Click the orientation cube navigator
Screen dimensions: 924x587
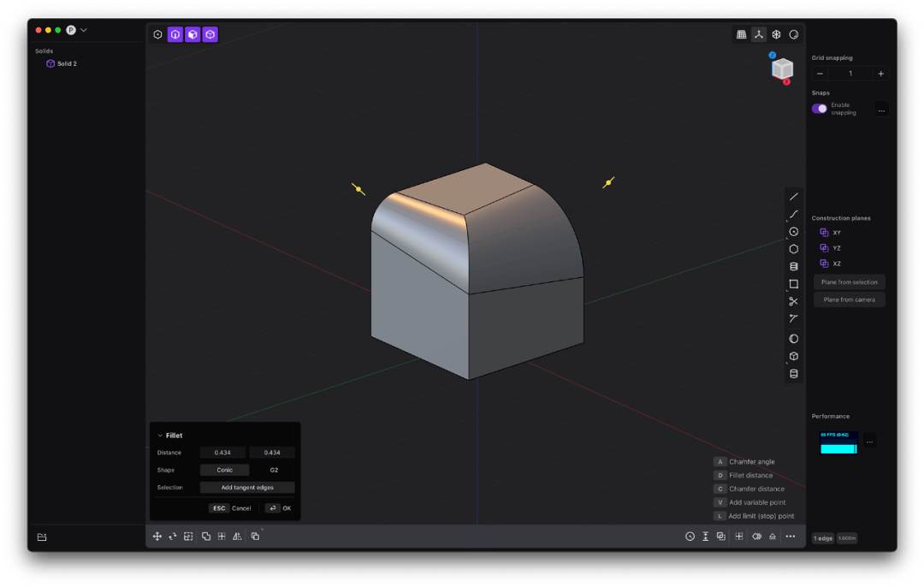tap(782, 69)
